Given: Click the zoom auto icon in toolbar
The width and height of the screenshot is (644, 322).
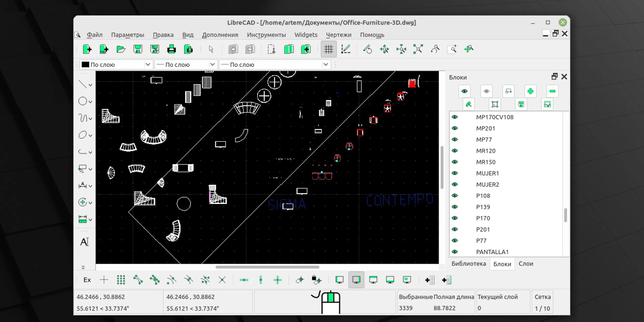Looking at the screenshot, I should coord(418,49).
